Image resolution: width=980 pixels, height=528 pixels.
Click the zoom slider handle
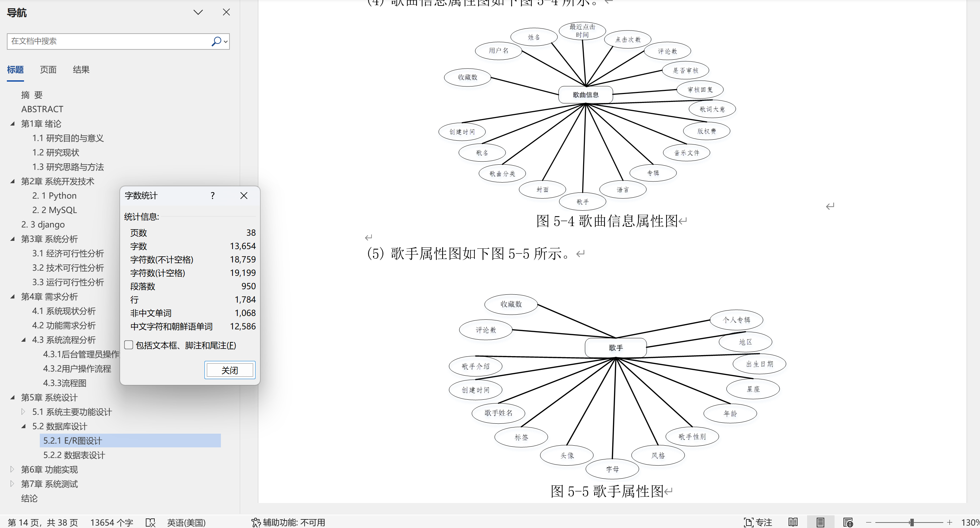coord(912,522)
